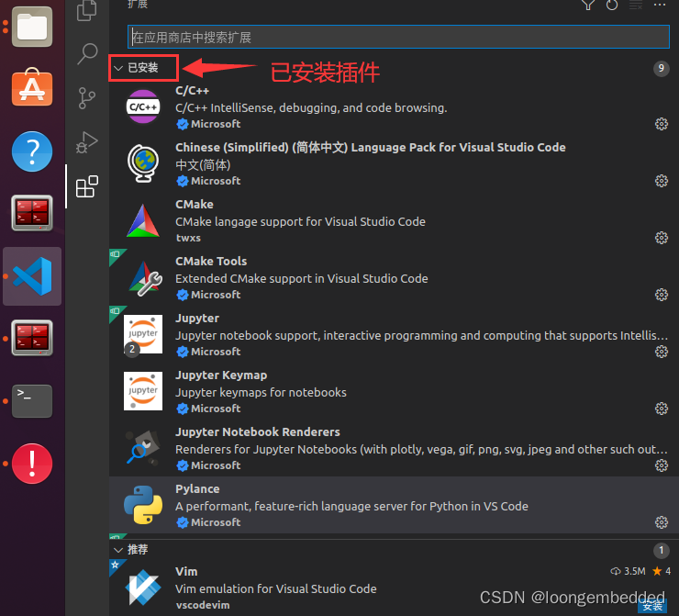The image size is (679, 616).
Task: Click the 中文(简体) description text
Action: [x=203, y=165]
